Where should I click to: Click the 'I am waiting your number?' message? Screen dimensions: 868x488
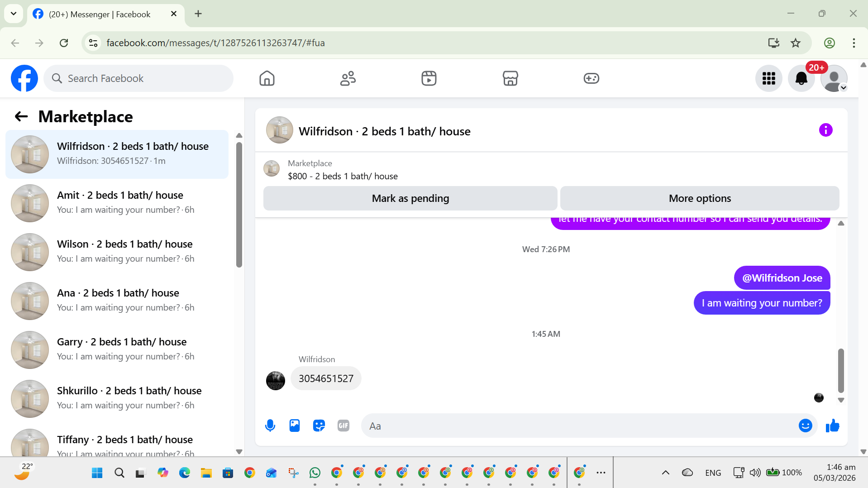[x=762, y=303]
